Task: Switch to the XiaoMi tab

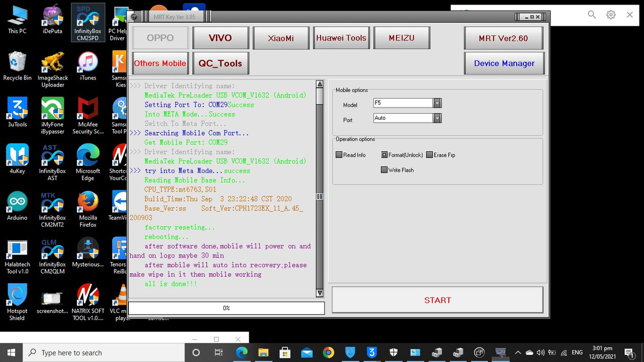Action: 281,38
